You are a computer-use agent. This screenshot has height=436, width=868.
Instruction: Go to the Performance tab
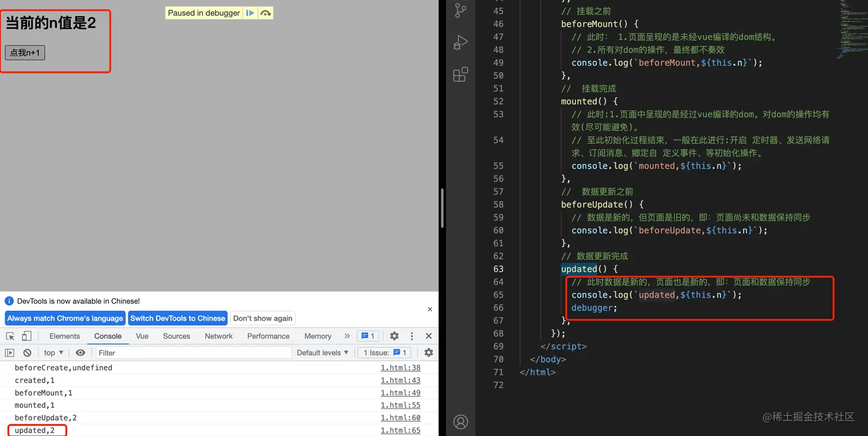pos(269,336)
